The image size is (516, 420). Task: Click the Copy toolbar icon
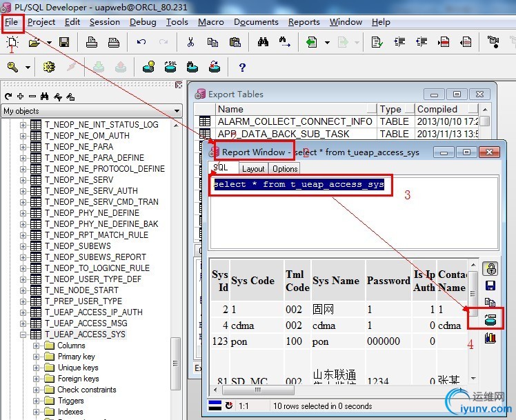coord(212,42)
